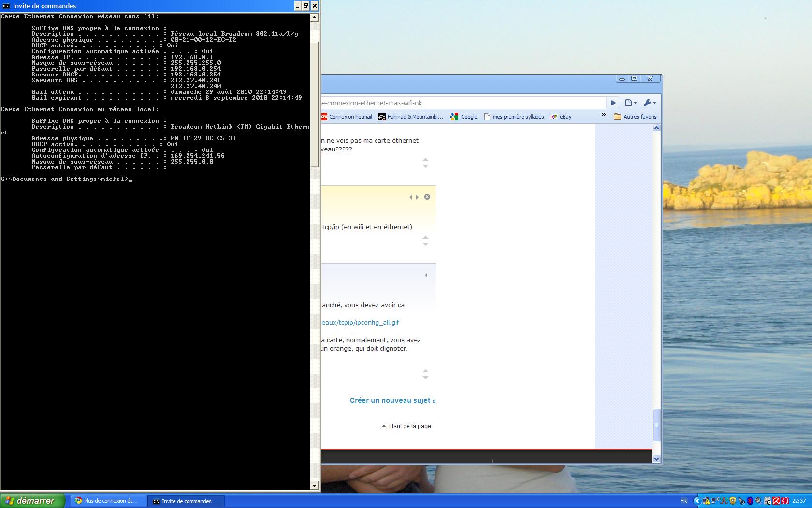Screen dimensions: 812x508
Task: Click the Chrome go arrow button
Action: 613,103
